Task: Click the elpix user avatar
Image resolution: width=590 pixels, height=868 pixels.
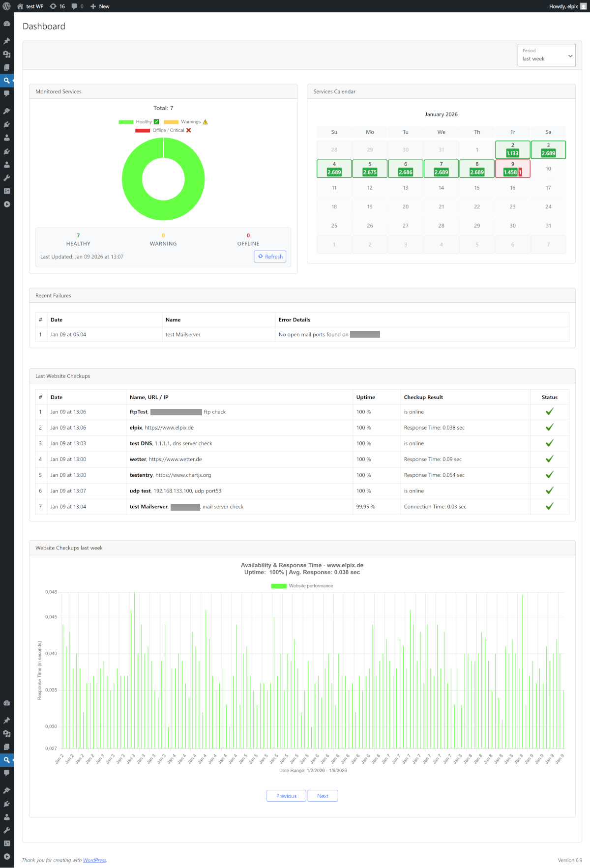Action: (x=584, y=6)
